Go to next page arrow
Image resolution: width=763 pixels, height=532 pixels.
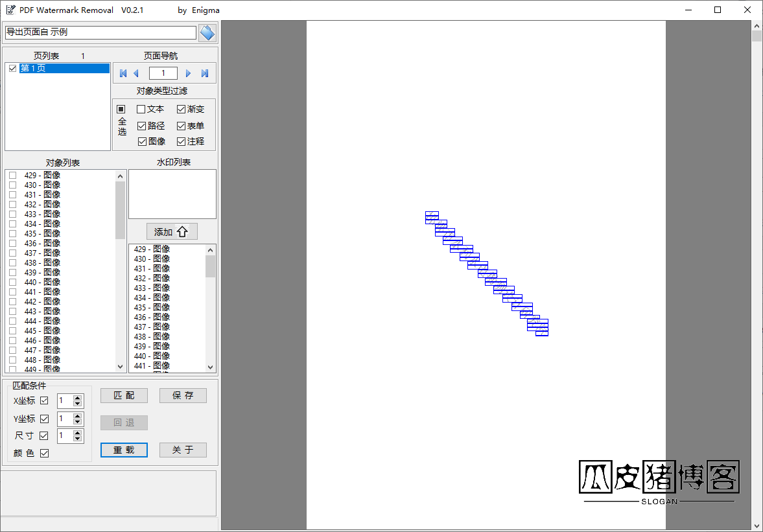[189, 73]
